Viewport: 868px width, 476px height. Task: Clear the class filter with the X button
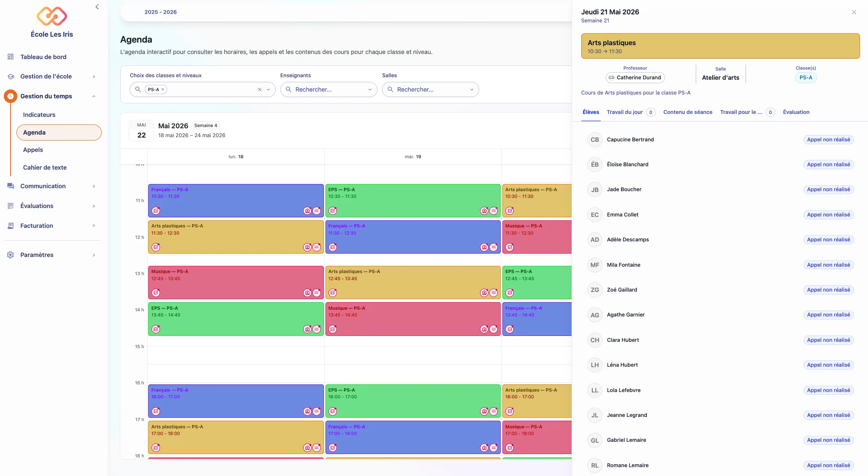tap(260, 89)
